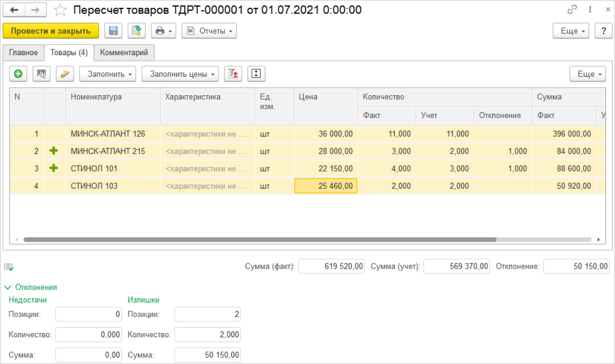The image size is (615, 364).
Task: Expand the Заполнить цены dropdown
Action: (x=180, y=74)
